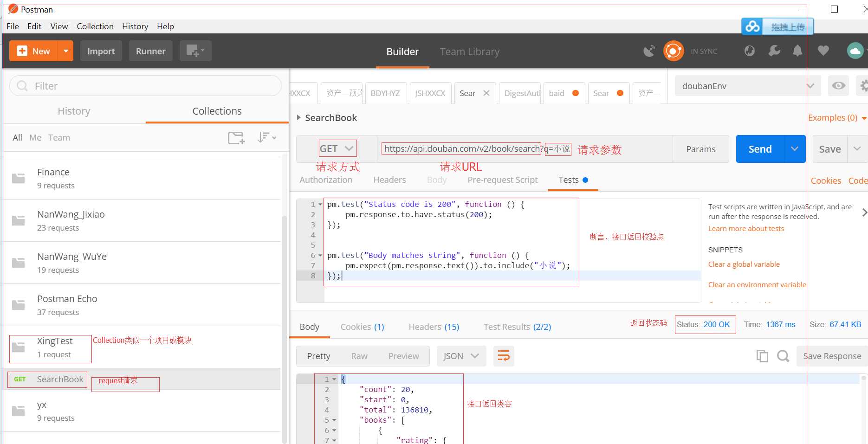Click the heart icon in the header
Viewport: 868px width, 444px height.
pyautogui.click(x=823, y=51)
